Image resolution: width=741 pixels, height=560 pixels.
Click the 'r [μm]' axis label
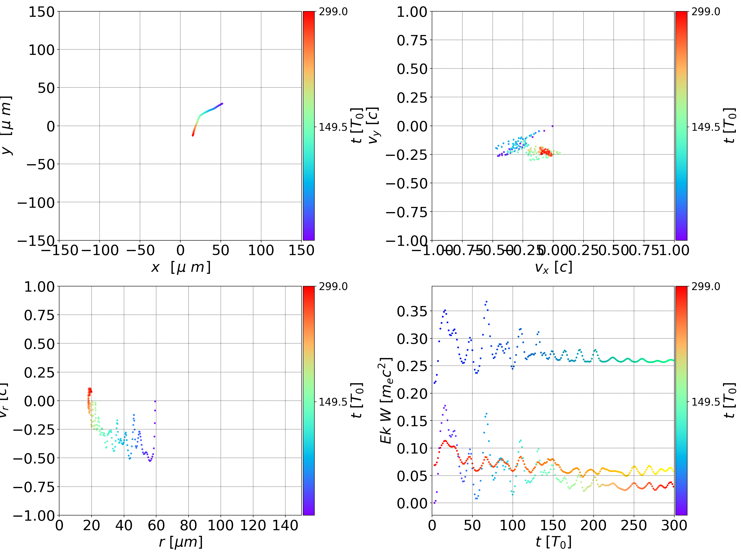click(181, 542)
